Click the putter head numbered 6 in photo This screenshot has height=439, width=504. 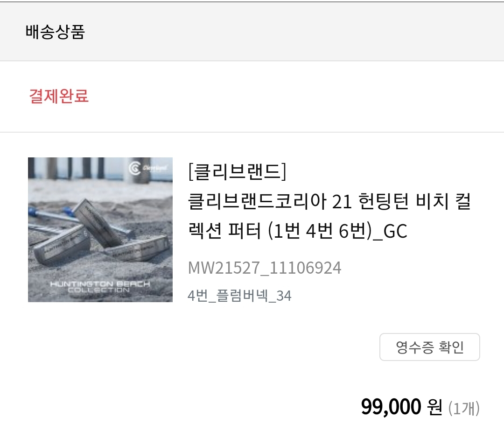pos(61,244)
